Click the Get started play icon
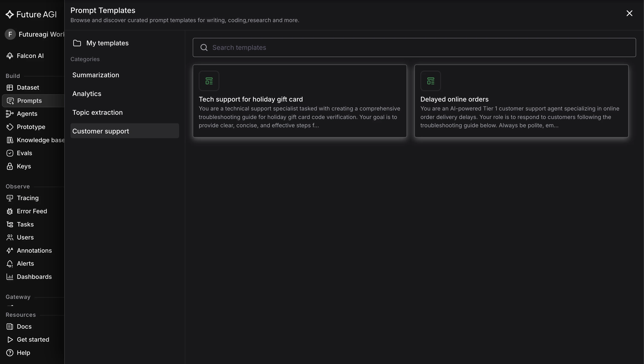 (x=10, y=340)
